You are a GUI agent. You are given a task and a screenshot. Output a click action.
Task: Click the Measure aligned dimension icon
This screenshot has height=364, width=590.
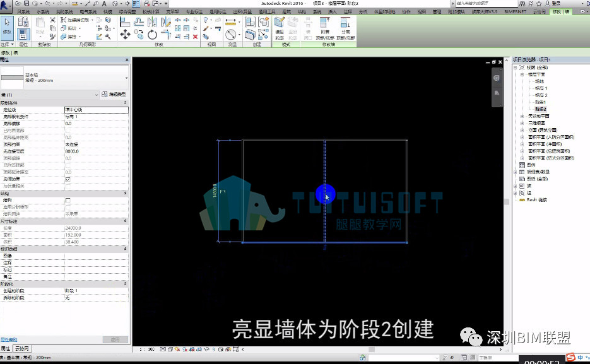pyautogui.click(x=230, y=22)
